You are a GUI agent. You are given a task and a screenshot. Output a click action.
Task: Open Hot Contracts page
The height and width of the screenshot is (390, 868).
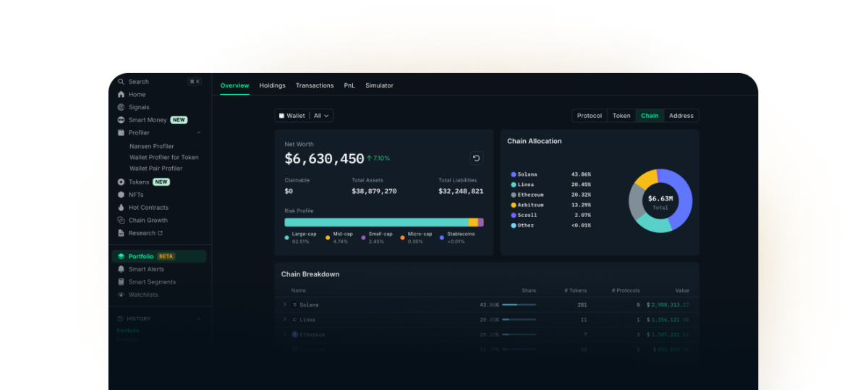(148, 208)
